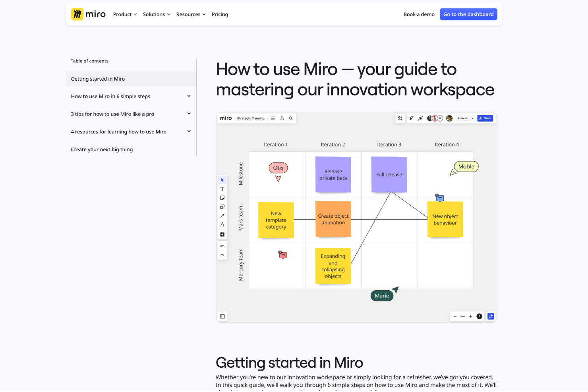The image size is (588, 392).
Task: Pick the Sticky note tool
Action: pyautogui.click(x=222, y=198)
